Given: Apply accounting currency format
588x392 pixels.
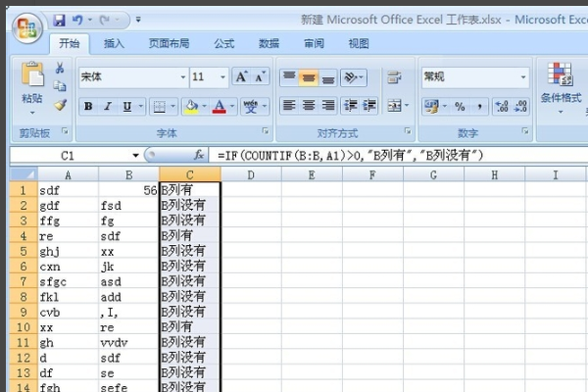Looking at the screenshot, I should coord(431,107).
